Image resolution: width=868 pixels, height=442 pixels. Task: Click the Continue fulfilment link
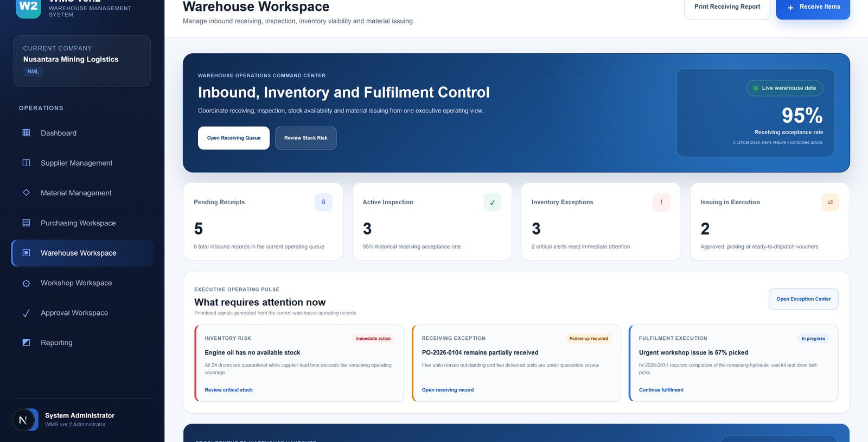pos(661,390)
